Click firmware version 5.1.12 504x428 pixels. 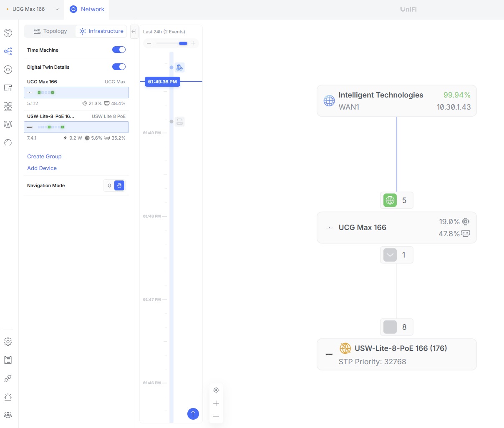(x=33, y=103)
